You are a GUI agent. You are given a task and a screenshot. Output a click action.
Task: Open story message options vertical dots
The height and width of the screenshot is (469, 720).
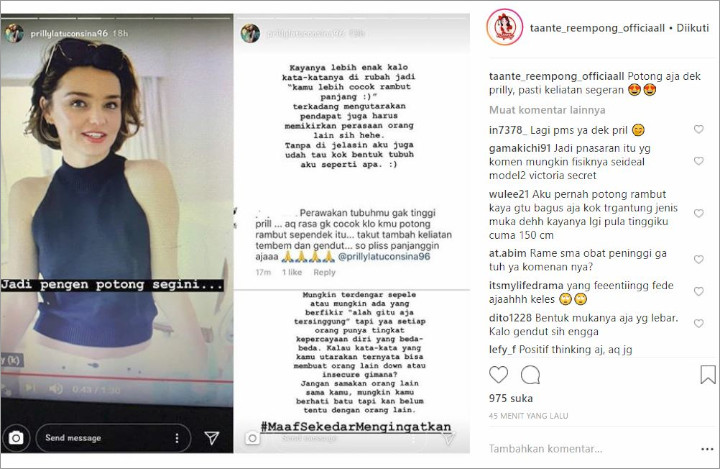pos(177,438)
